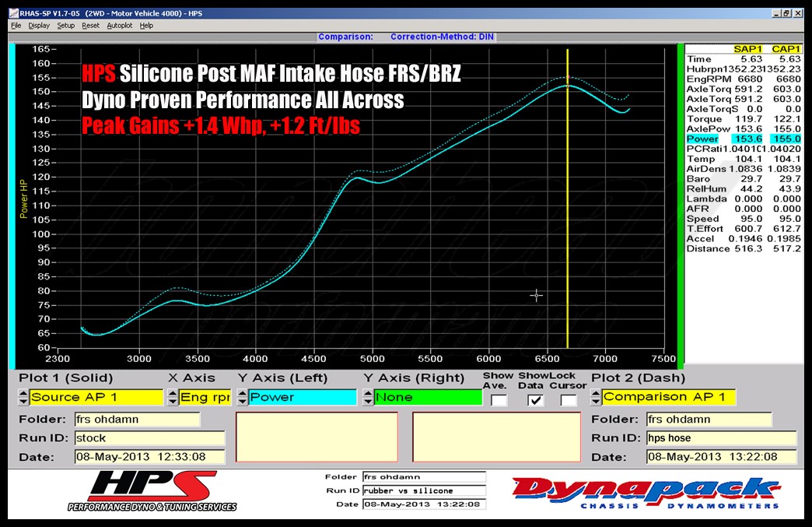Open the Setup menu
The height and width of the screenshot is (527, 812).
click(x=66, y=26)
